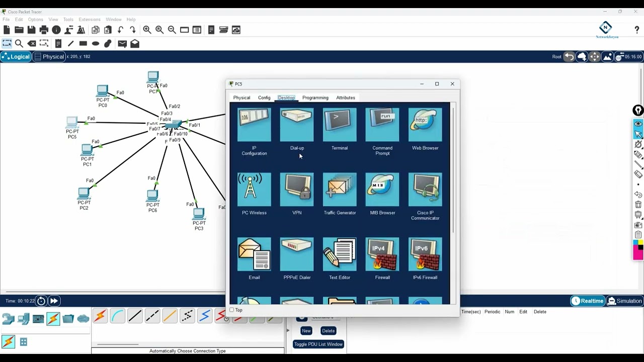Click the Root navigation label
Viewport: 644px width, 362px height.
556,57
